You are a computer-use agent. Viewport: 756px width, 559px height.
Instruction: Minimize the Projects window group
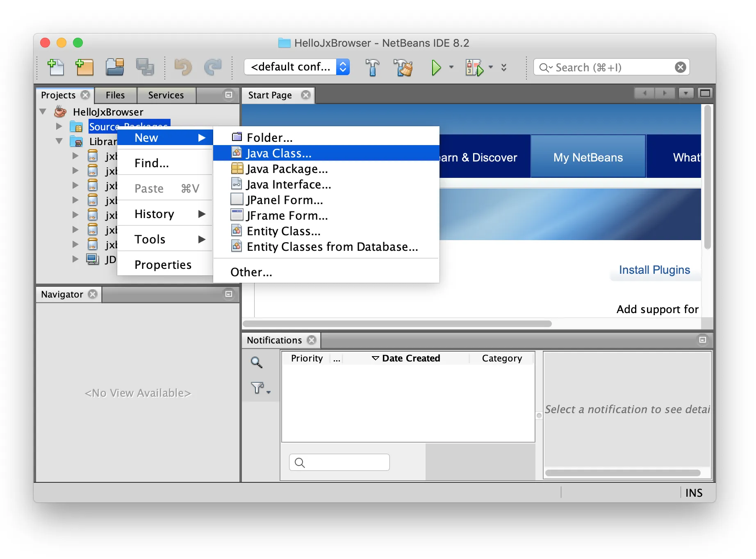[229, 95]
